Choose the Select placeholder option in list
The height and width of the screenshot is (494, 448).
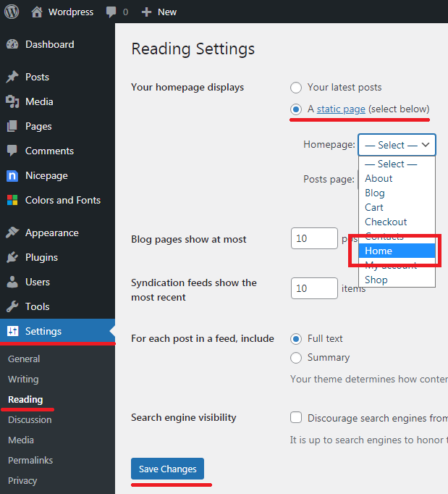pyautogui.click(x=397, y=164)
